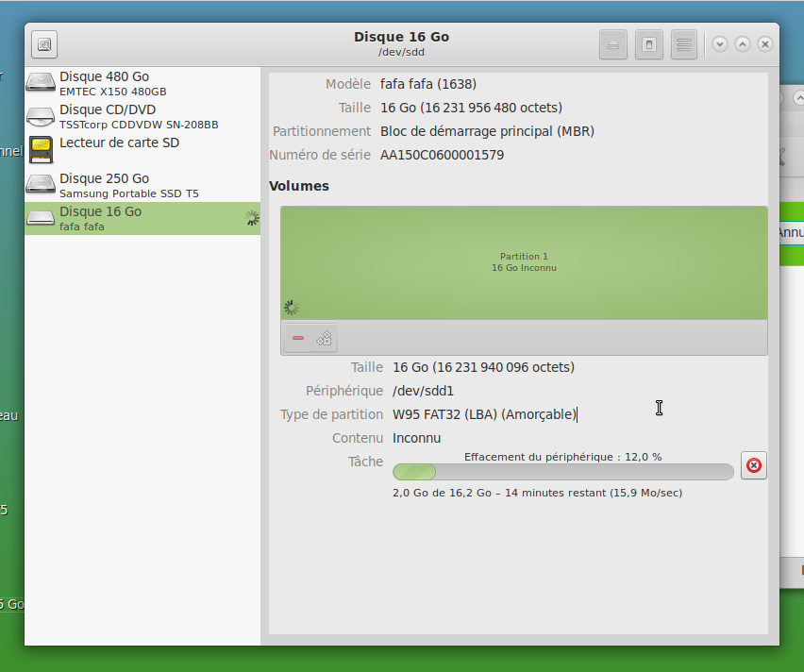Image resolution: width=804 pixels, height=672 pixels.
Task: Click the spinner icon inside Partition 1
Action: click(292, 308)
